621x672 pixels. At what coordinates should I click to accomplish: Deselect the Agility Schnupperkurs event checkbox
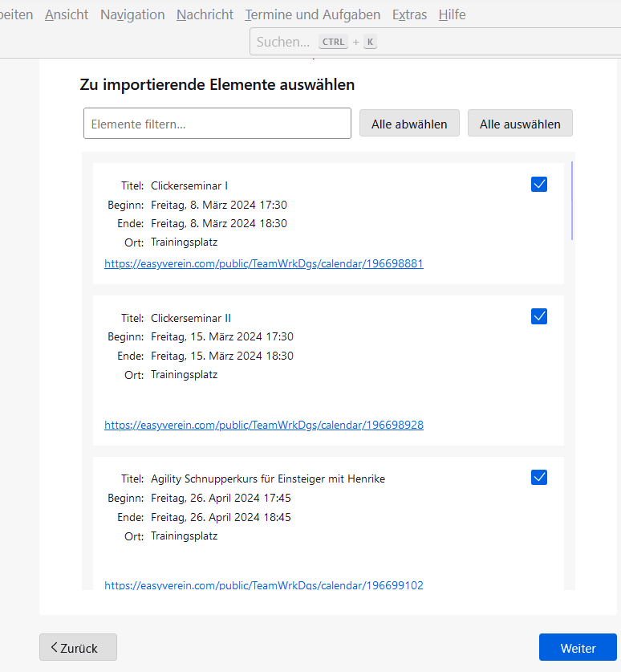(x=539, y=478)
